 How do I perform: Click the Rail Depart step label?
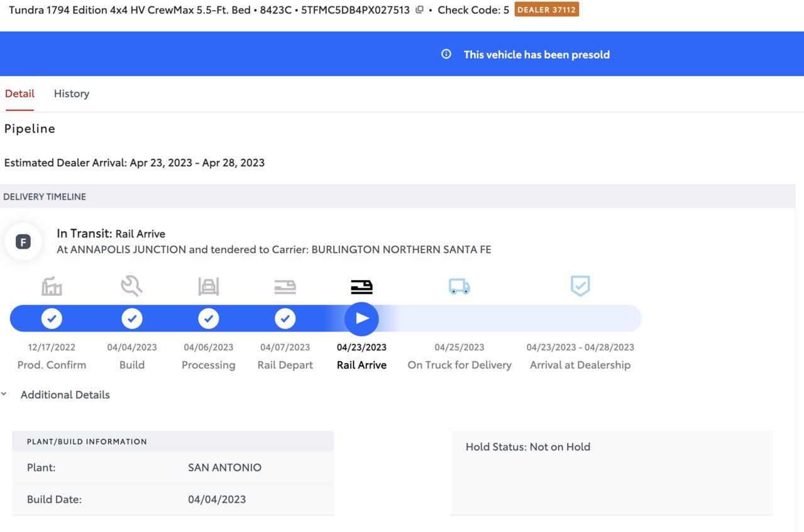(x=285, y=365)
